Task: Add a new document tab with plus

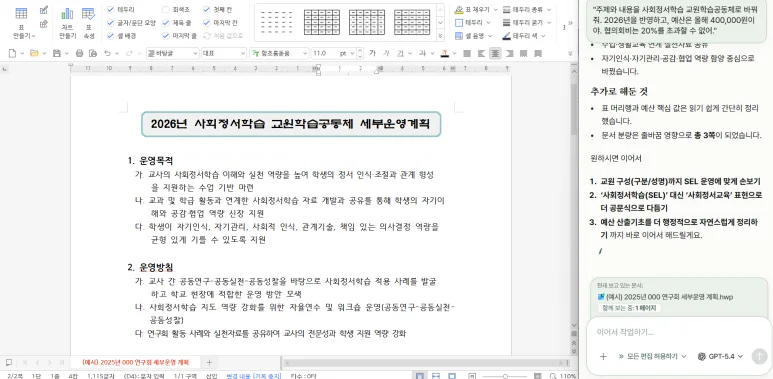Action: (209, 362)
